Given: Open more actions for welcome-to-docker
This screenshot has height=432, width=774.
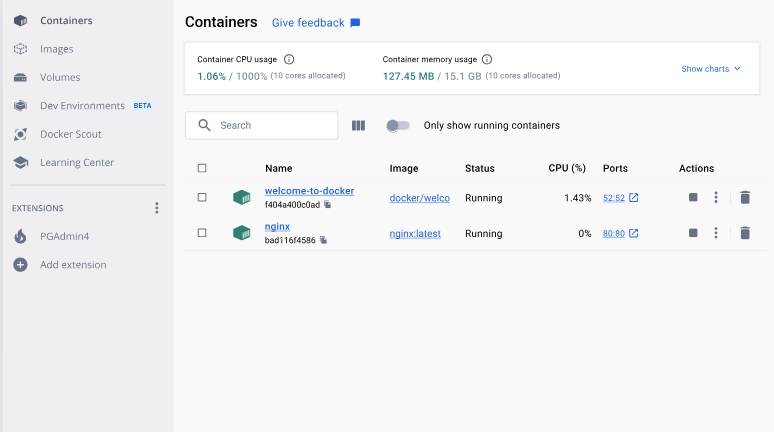Looking at the screenshot, I should pos(716,197).
